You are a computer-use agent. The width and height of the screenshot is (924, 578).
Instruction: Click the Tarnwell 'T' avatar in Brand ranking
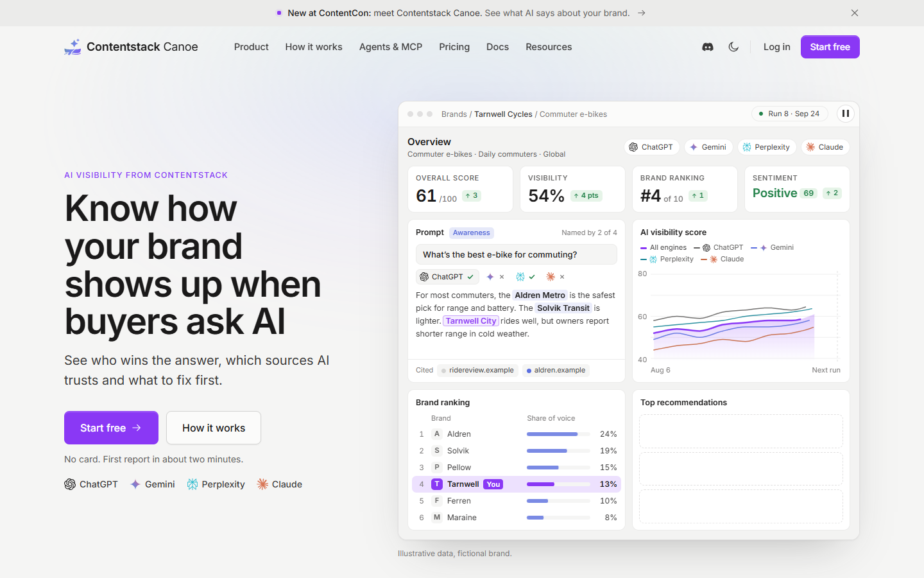437,484
